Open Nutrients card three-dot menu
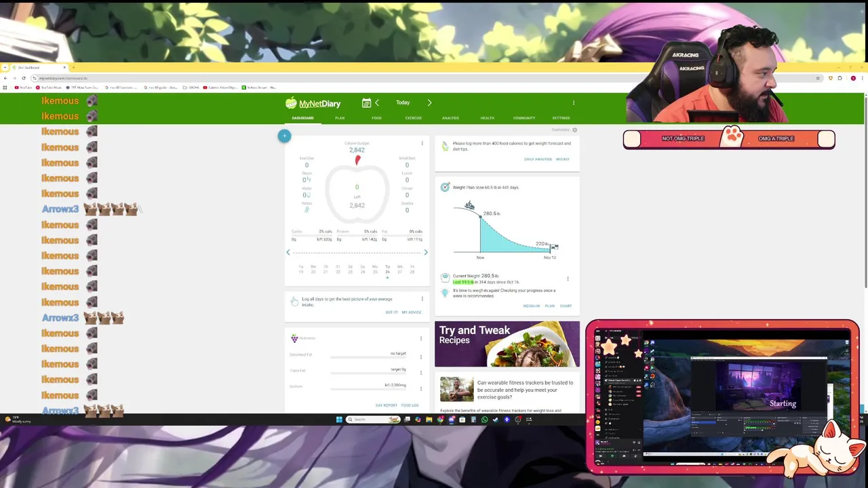The image size is (868, 488). pos(420,338)
